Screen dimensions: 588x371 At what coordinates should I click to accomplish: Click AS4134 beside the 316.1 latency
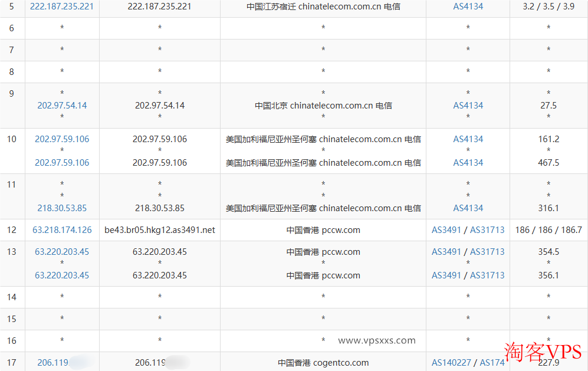coord(468,208)
